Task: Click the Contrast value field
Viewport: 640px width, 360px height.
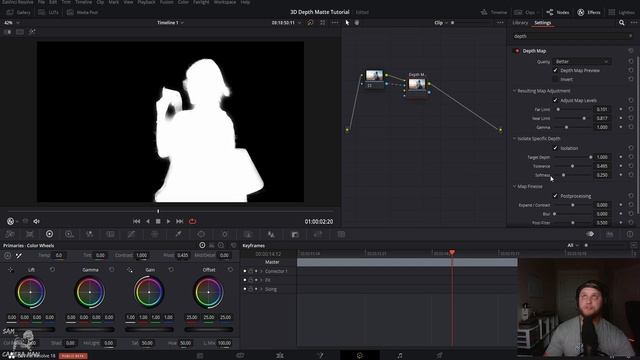Action: tap(142, 255)
